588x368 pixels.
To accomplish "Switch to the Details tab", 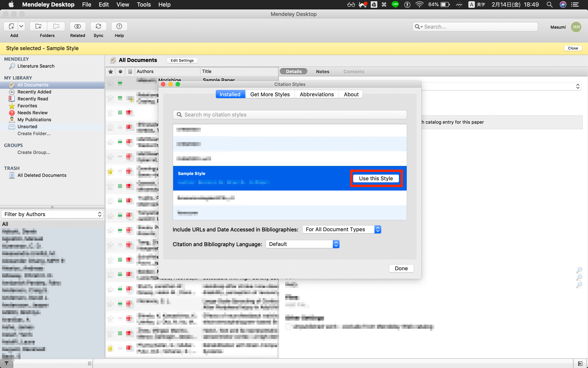I will tap(294, 72).
